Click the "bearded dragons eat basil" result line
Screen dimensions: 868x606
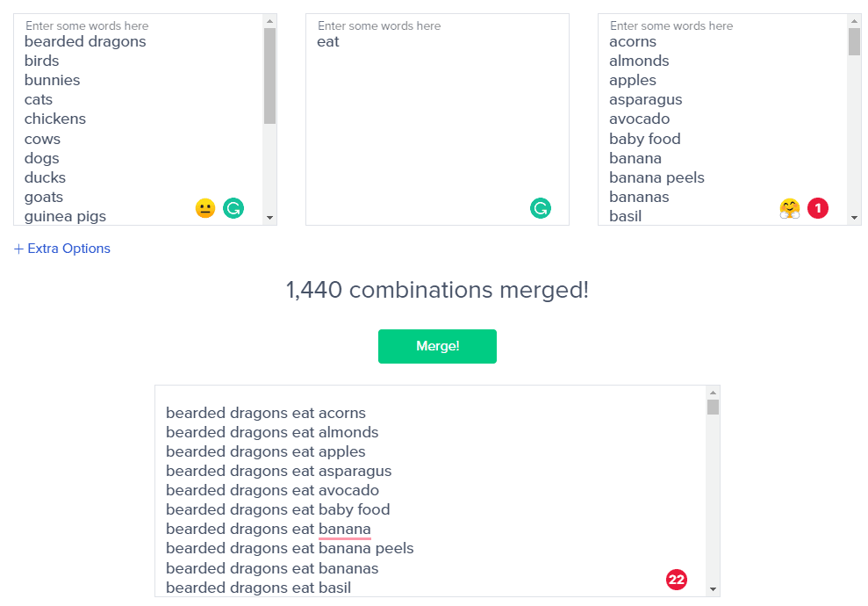click(259, 588)
